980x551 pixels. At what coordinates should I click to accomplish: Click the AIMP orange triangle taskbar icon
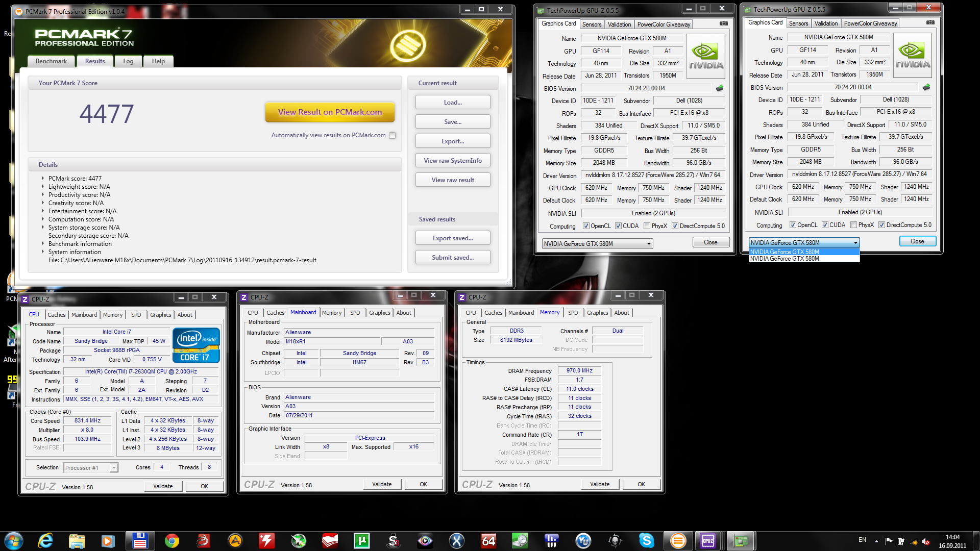pyautogui.click(x=235, y=540)
